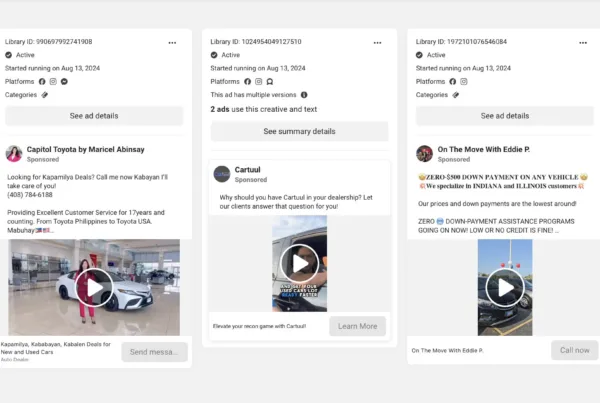The width and height of the screenshot is (600, 403).
Task: Open Capitol Toyota by Maricel Abinsay page link
Action: 85,149
